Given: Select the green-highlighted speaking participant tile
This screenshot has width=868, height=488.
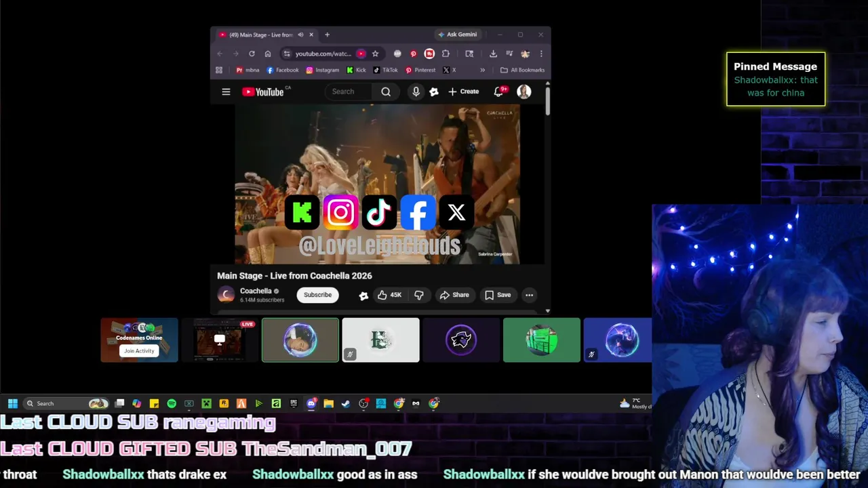Looking at the screenshot, I should coord(300,340).
